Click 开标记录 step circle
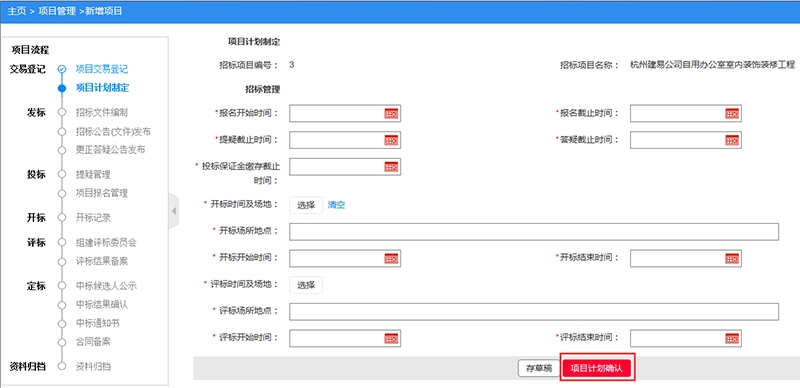800x388 pixels. tap(62, 218)
